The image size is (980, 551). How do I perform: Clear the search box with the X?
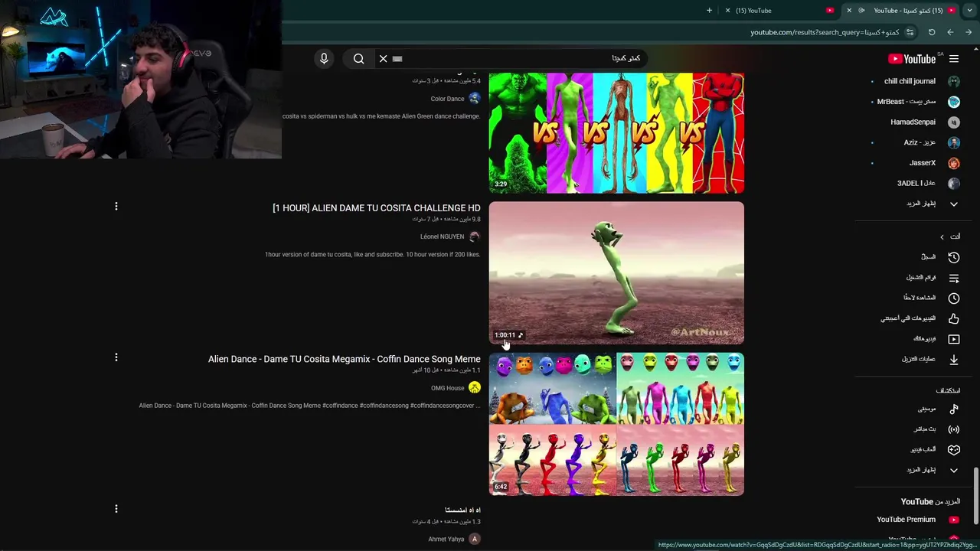(384, 59)
